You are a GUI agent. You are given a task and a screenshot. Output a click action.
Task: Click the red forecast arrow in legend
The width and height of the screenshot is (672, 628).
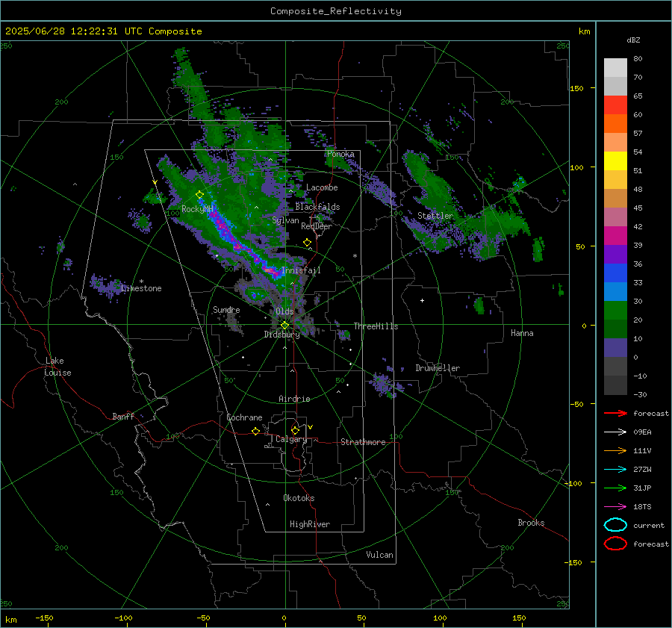(615, 413)
